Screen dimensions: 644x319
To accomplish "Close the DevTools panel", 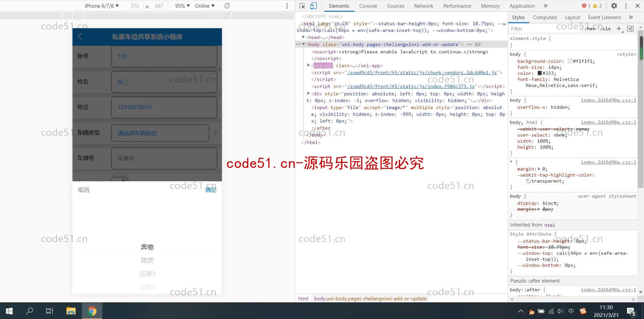I will click(x=637, y=6).
